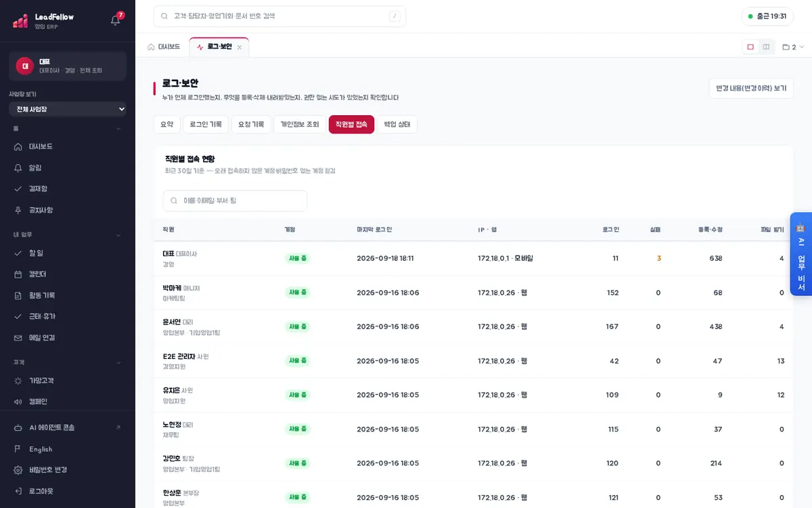This screenshot has width=812, height=508.
Task: Open the open-tabs folder dropdown showing 2
Action: (x=793, y=47)
